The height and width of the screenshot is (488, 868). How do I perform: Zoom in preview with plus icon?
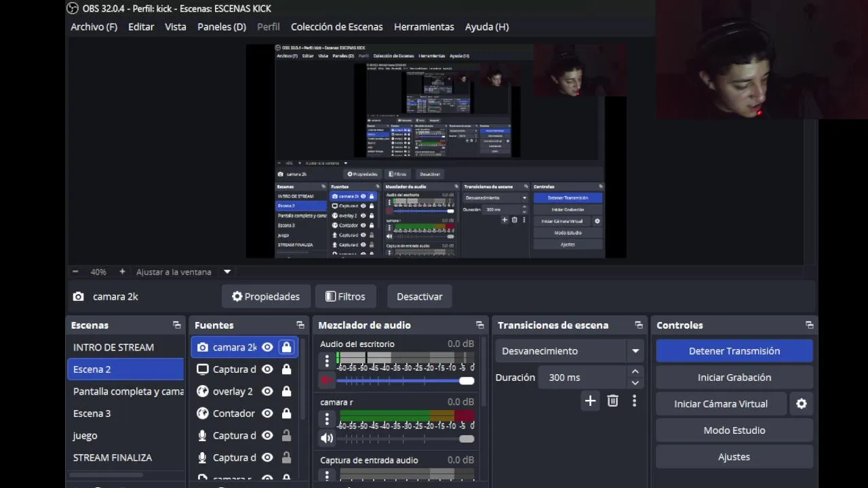[122, 272]
